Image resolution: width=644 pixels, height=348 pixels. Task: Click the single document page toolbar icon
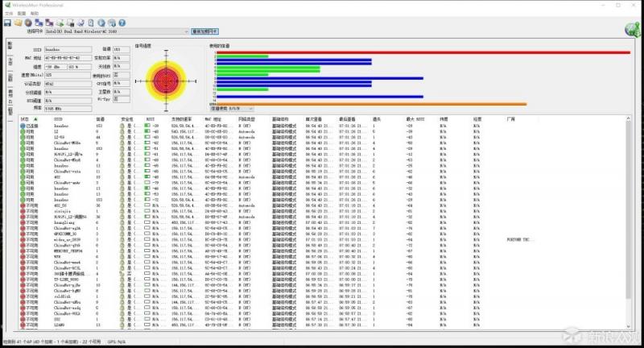pyautogui.click(x=91, y=23)
